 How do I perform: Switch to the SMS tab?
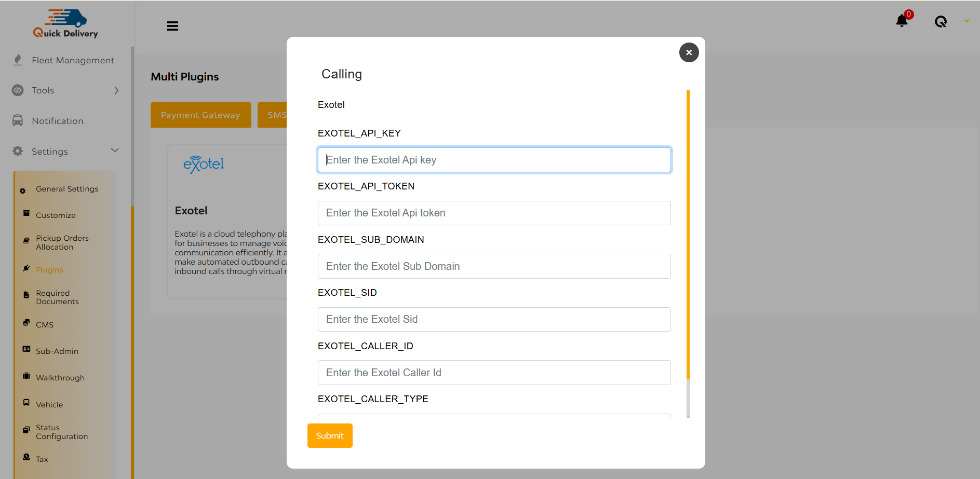[x=273, y=115]
